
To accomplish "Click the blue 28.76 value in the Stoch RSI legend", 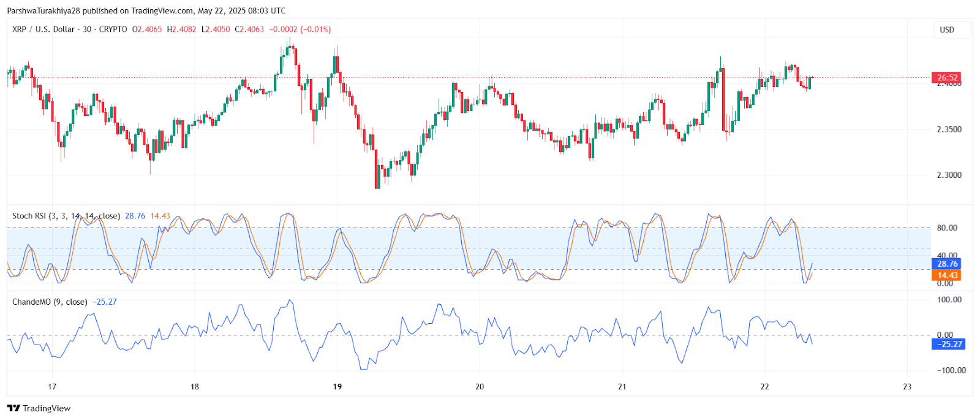I will point(135,216).
